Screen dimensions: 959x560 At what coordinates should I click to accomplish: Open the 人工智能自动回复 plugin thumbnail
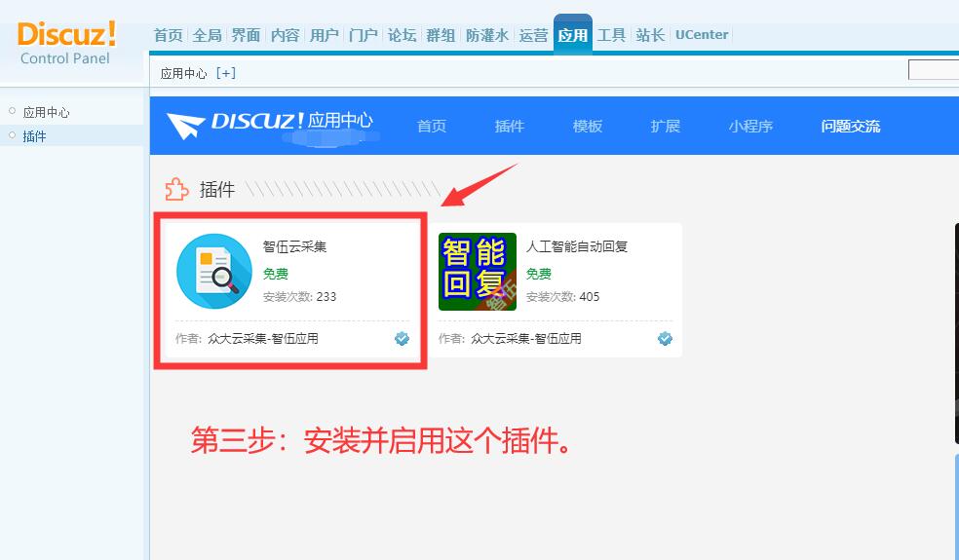coord(478,272)
